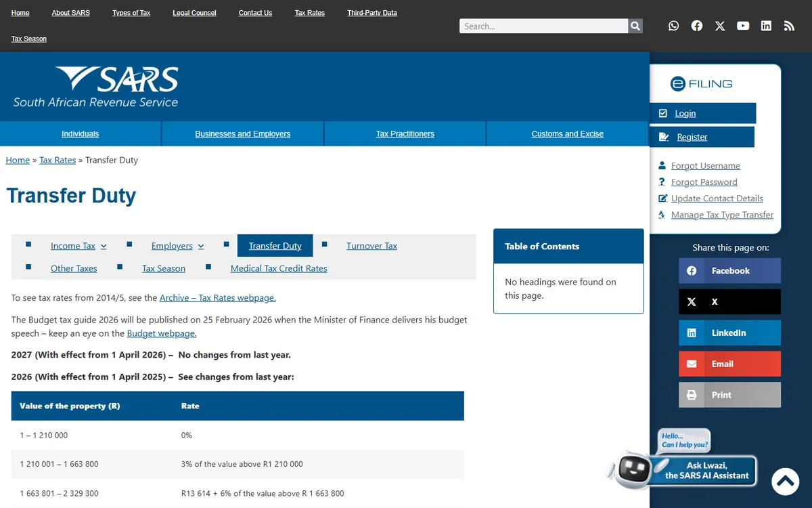Viewport: 812px width, 508px height.
Task: Open Tax Practitioners menu
Action: click(x=405, y=133)
